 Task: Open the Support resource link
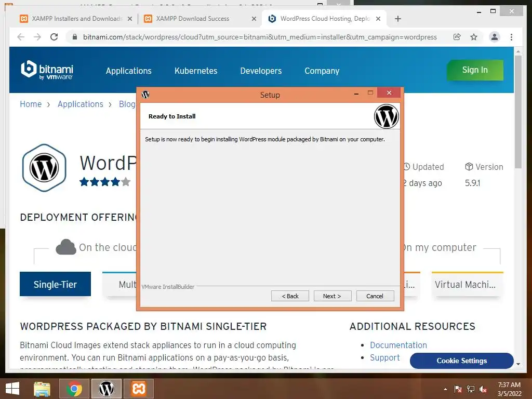(x=385, y=357)
